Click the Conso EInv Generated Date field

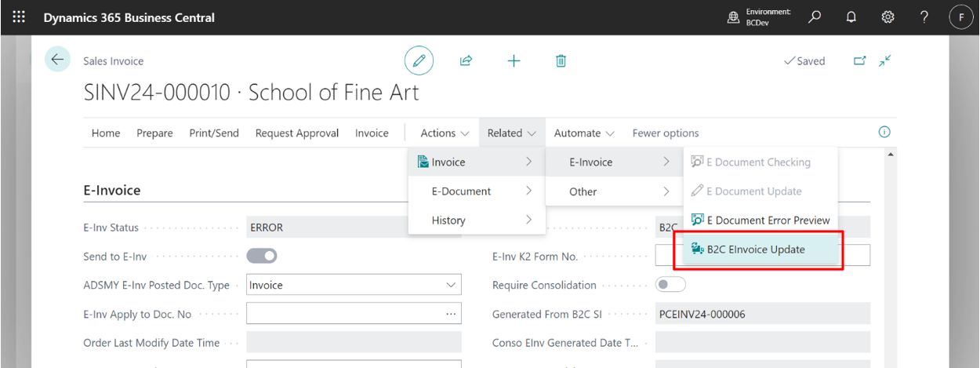762,343
